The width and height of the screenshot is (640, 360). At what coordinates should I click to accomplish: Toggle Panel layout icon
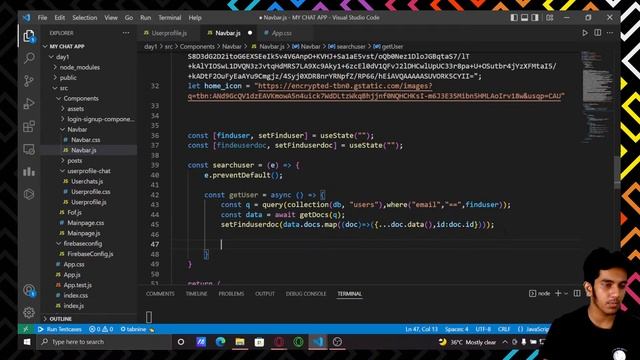pyautogui.click(x=524, y=18)
